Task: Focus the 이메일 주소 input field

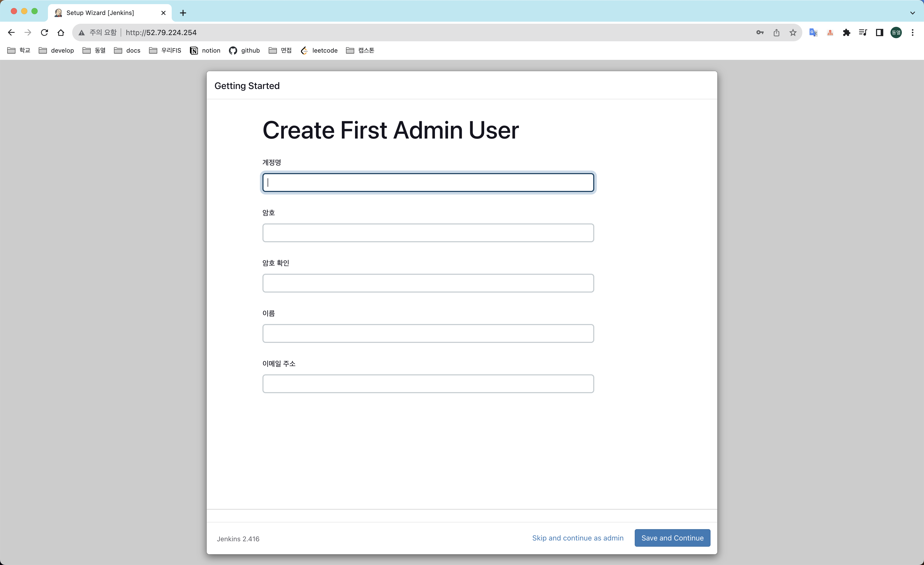Action: coord(428,383)
